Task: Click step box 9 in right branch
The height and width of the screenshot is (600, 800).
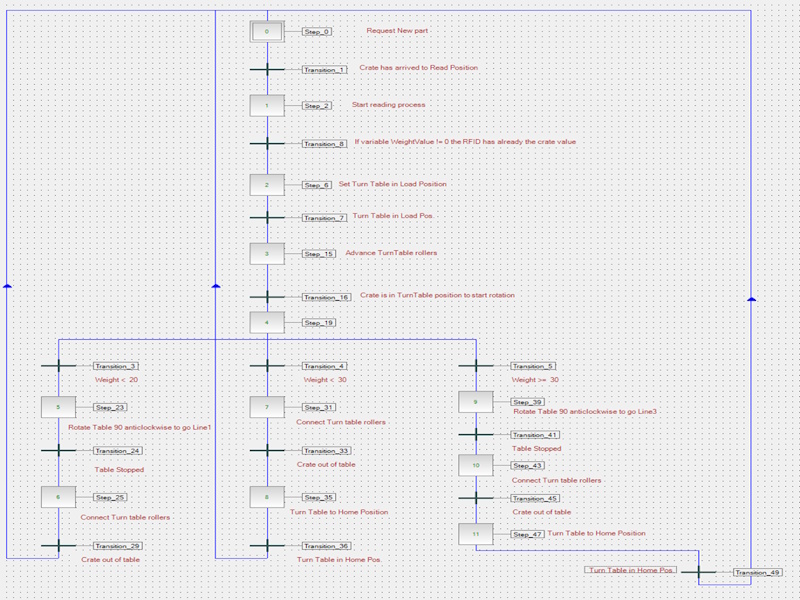Action: pos(476,402)
